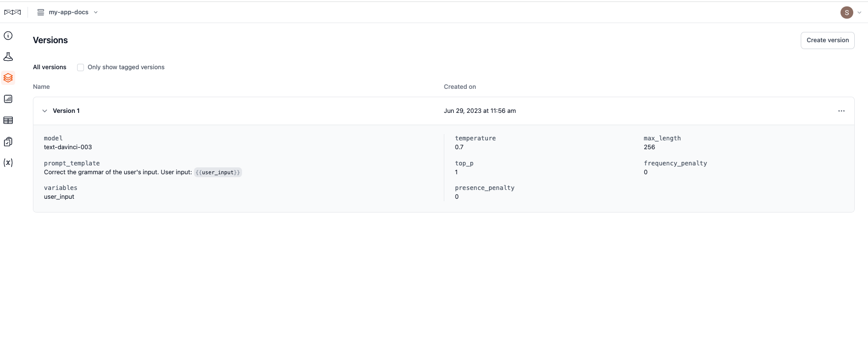Click the top_p label
Viewport: 868px width, 347px height.
464,163
